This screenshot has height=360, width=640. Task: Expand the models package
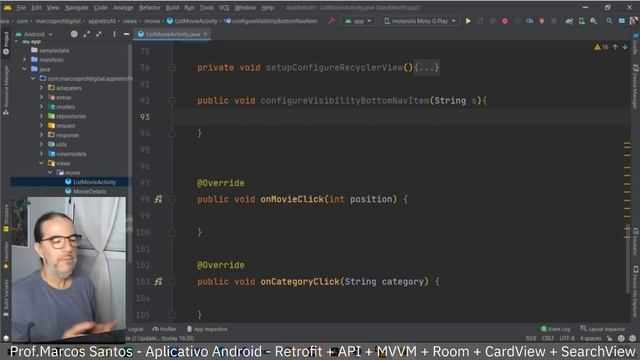pos(41,107)
